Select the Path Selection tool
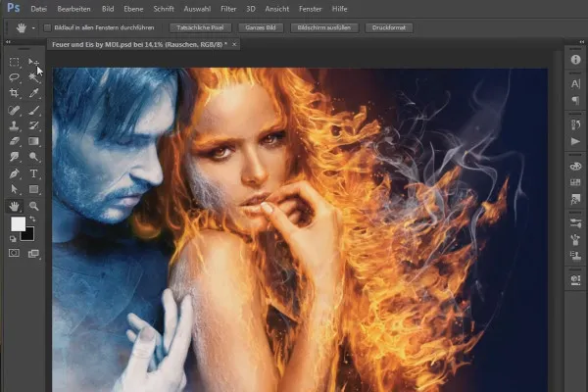Viewport: 588px width, 392px height. pos(15,189)
